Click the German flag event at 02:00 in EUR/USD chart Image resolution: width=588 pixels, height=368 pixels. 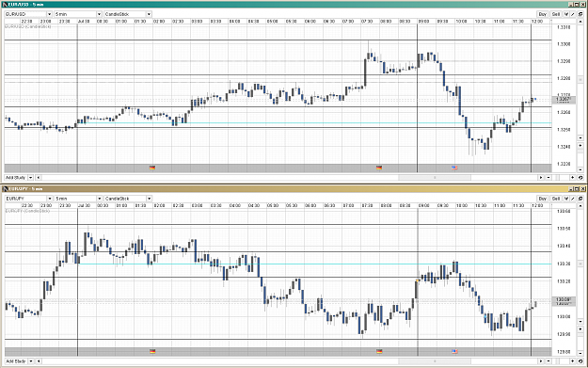pos(152,168)
